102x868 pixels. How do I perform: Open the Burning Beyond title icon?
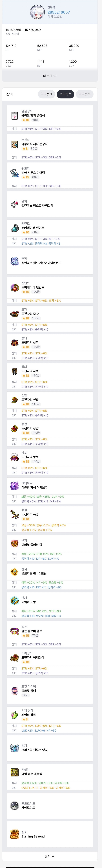(14, 835)
